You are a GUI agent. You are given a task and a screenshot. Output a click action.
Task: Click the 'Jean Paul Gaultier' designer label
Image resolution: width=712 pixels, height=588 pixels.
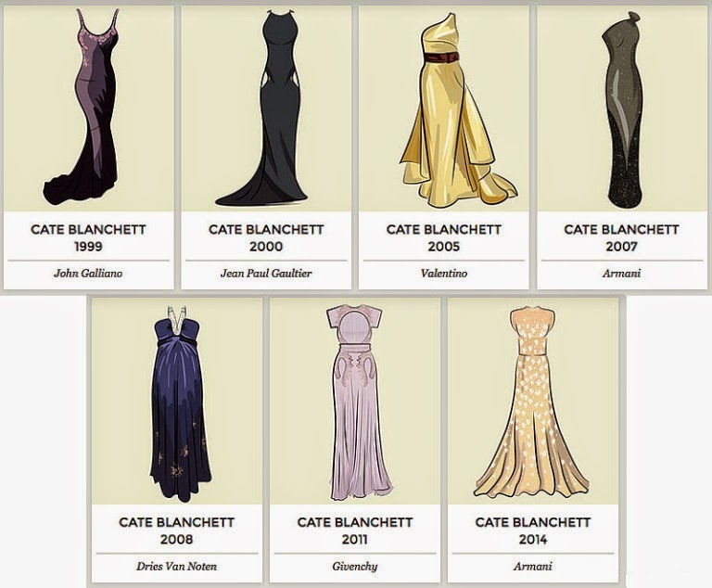point(266,273)
